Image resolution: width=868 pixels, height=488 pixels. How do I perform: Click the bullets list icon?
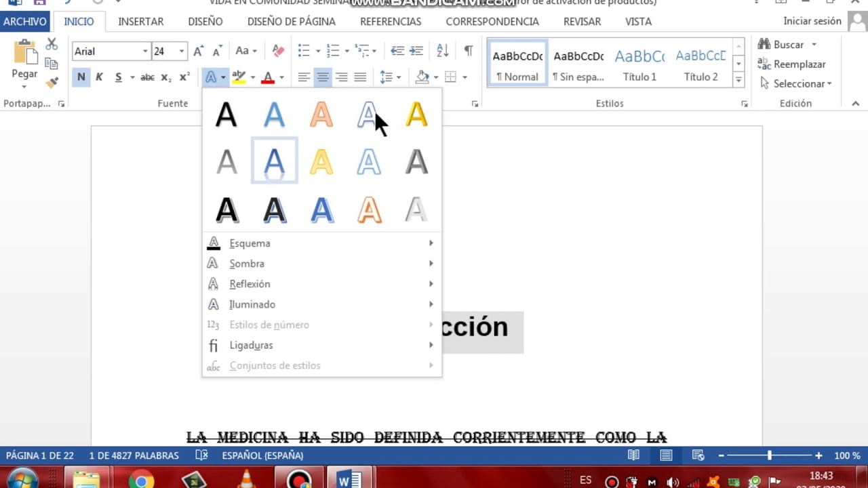[x=302, y=51]
